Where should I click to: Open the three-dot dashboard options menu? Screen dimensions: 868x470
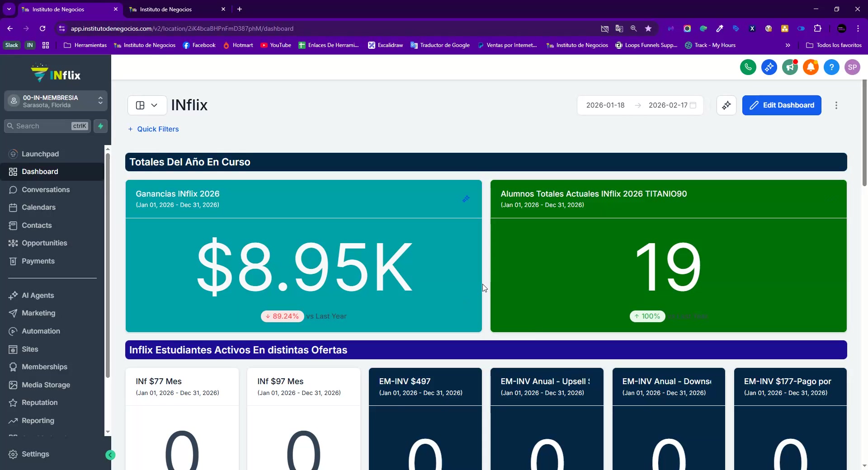click(836, 105)
